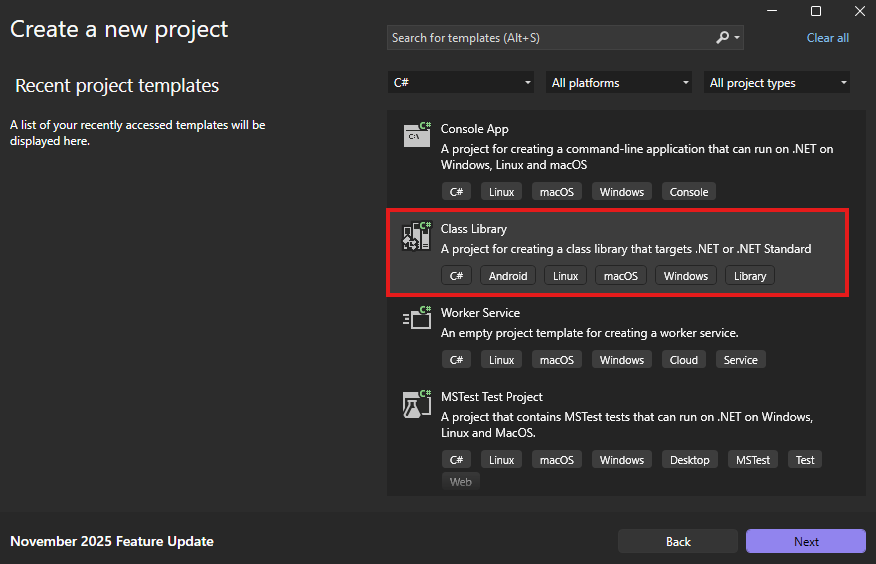
Task: Click the Linux tag under Worker Service
Action: tap(501, 360)
